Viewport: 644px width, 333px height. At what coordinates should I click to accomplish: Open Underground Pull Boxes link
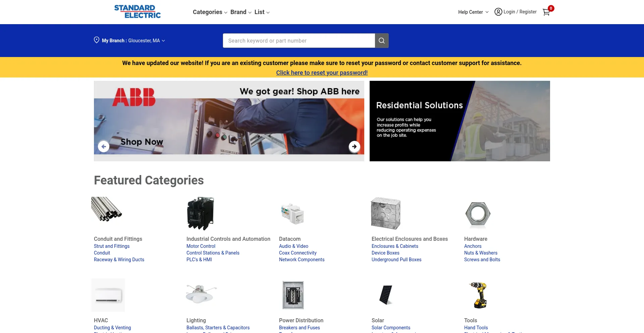pos(396,260)
